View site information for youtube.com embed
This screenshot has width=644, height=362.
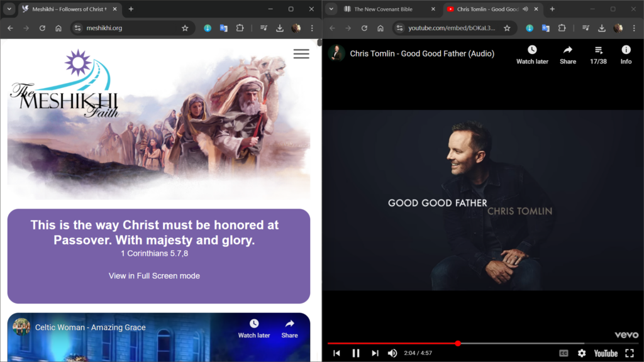[399, 28]
